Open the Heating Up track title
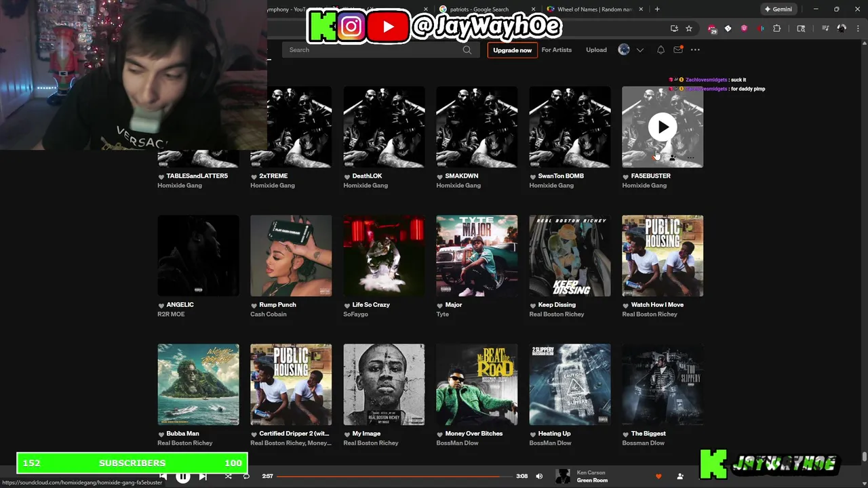868x488 pixels. [555, 433]
